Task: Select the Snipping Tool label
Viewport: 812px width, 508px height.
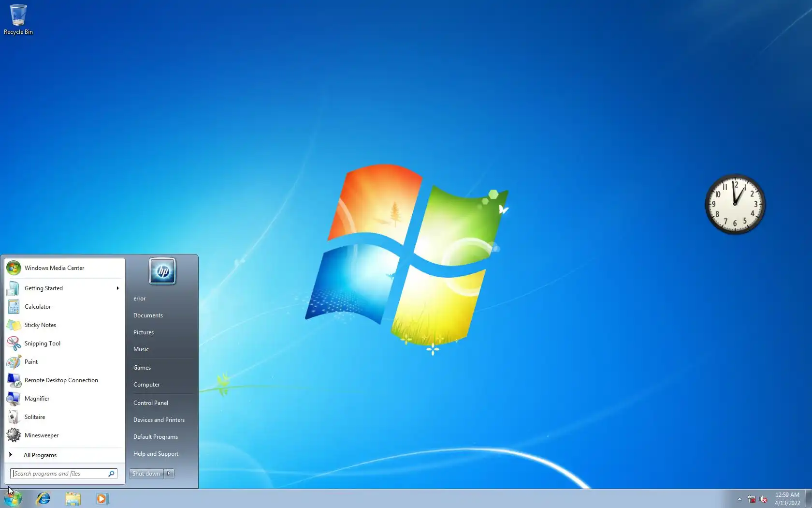Action: pyautogui.click(x=43, y=344)
